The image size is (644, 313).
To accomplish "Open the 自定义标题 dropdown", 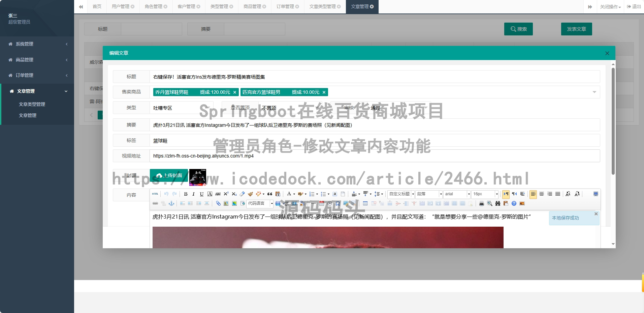I will pyautogui.click(x=401, y=194).
